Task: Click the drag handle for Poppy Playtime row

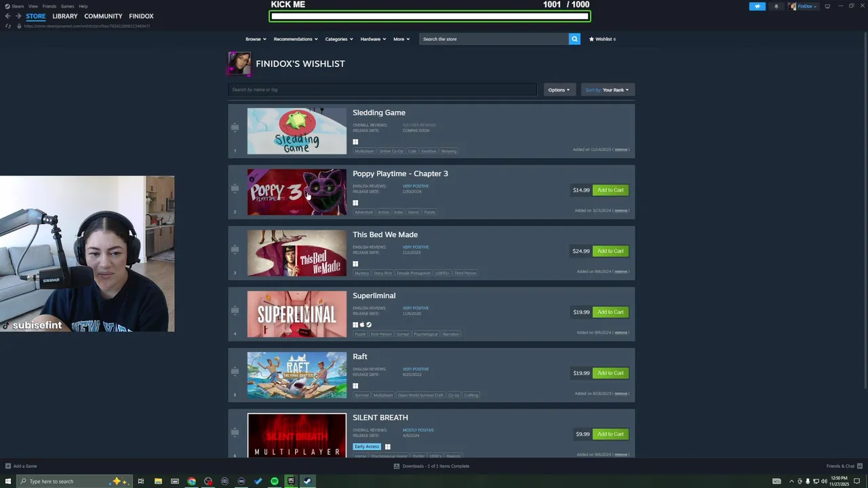Action: [x=235, y=188]
